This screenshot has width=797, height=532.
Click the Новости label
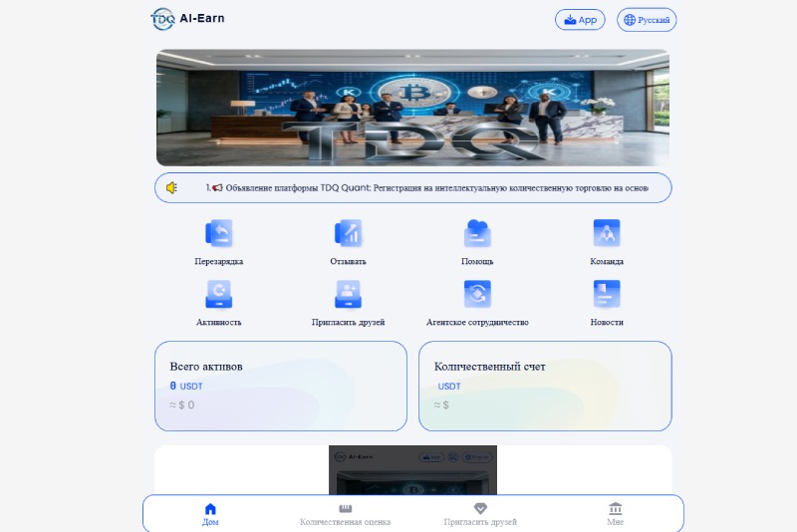pyautogui.click(x=607, y=322)
